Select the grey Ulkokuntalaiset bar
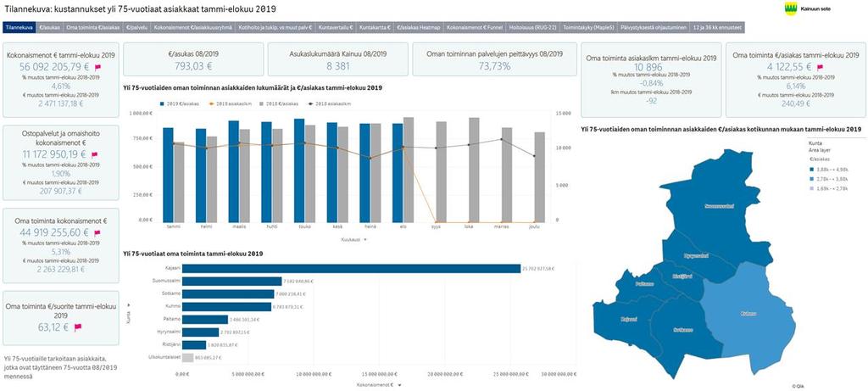The height and width of the screenshot is (391, 868). [x=188, y=358]
